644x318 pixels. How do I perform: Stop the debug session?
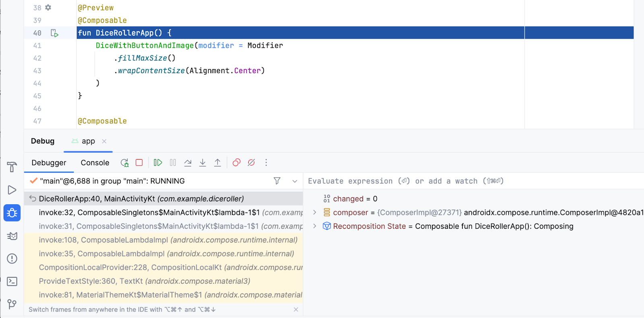coord(139,163)
